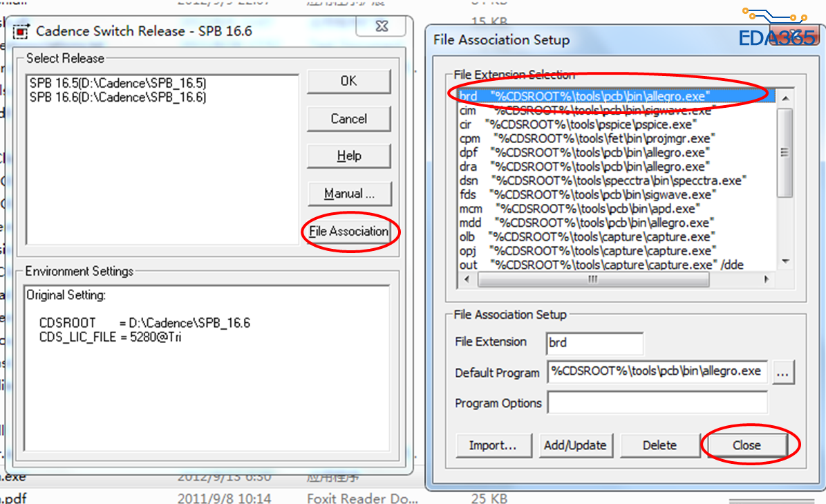Close the File Association Setup dialog
This screenshot has width=826, height=504.
pos(747,445)
